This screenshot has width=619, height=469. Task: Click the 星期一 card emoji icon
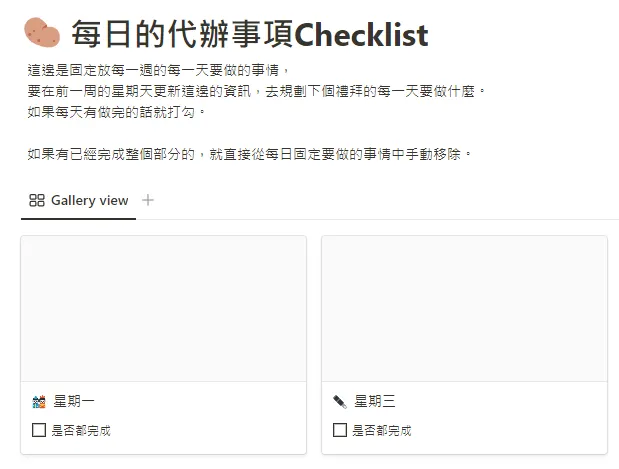click(39, 402)
